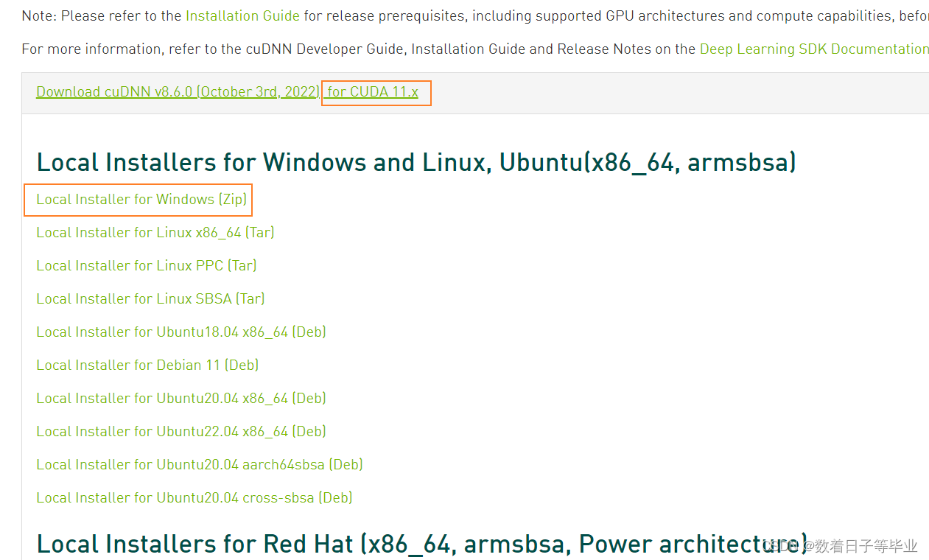
Task: Download Local Installer for Linux x86_64 (Tar)
Action: click(x=155, y=233)
